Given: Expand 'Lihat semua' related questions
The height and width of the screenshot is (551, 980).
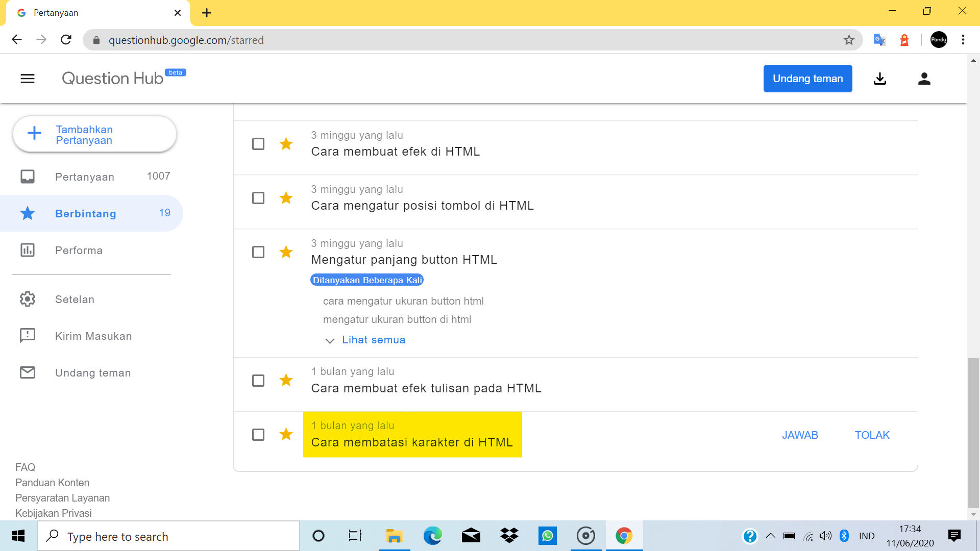Looking at the screenshot, I should pyautogui.click(x=373, y=340).
